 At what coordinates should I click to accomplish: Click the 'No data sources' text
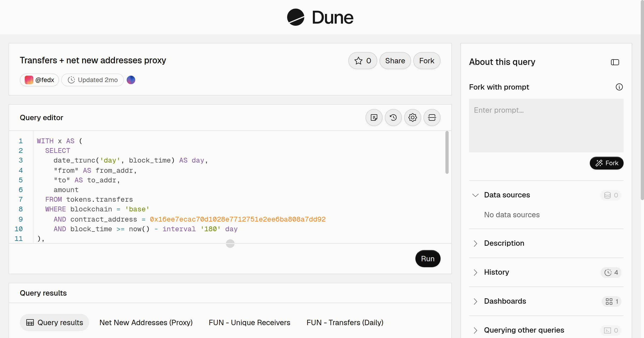(x=512, y=215)
